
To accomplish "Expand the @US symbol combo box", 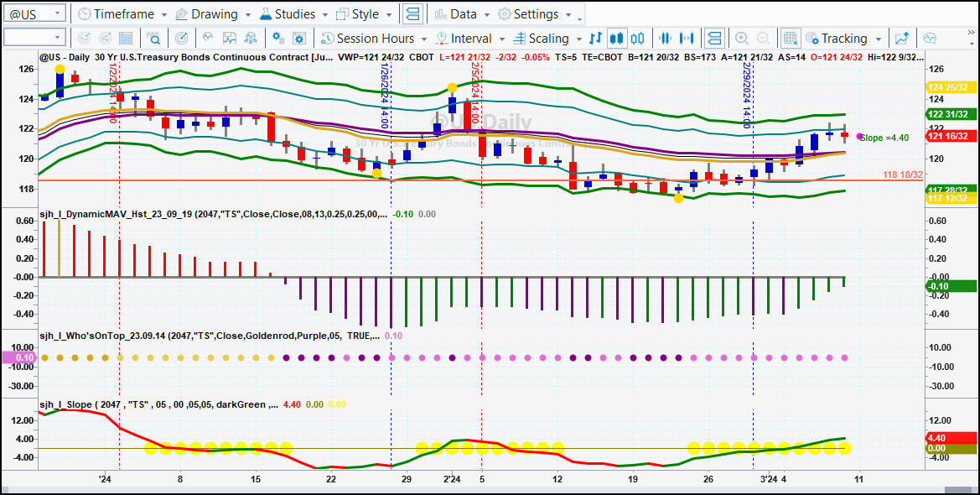I will 58,13.
